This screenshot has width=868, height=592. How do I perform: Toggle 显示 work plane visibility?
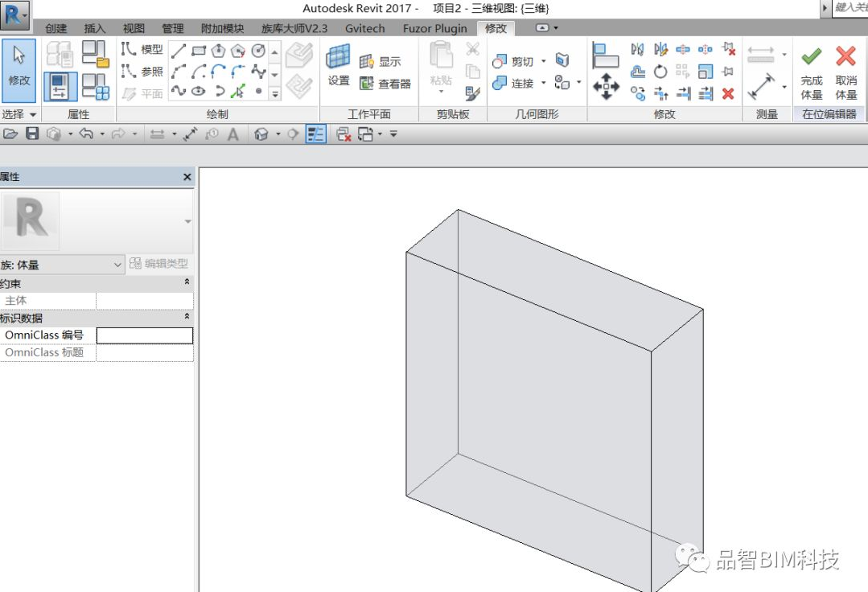point(380,62)
